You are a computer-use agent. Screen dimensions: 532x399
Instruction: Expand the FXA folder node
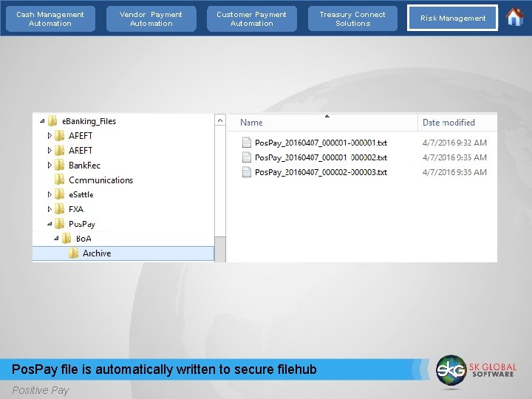(x=50, y=209)
